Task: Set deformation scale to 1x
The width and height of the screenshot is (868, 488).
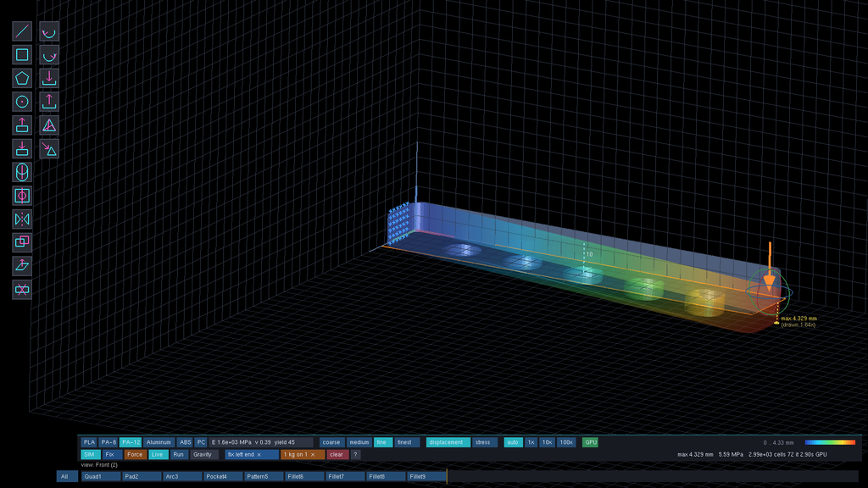Action: (x=531, y=442)
